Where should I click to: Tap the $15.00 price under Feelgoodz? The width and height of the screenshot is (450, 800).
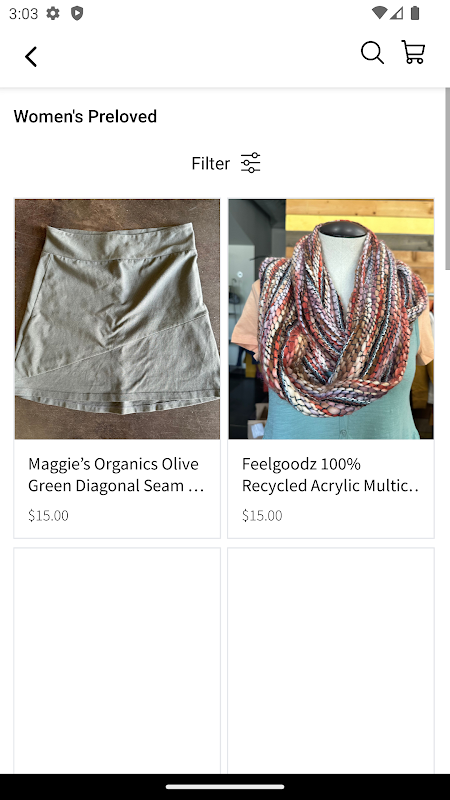click(262, 515)
